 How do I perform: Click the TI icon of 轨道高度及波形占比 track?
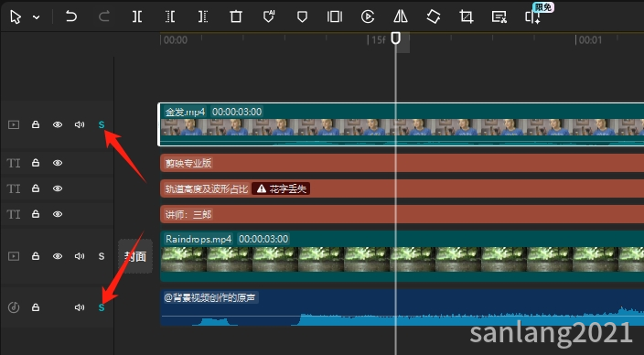(14, 188)
